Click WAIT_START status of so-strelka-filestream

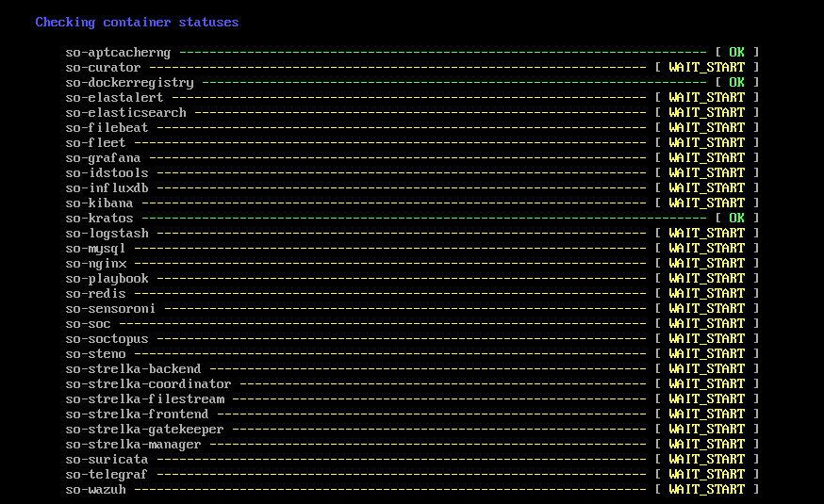(706, 399)
